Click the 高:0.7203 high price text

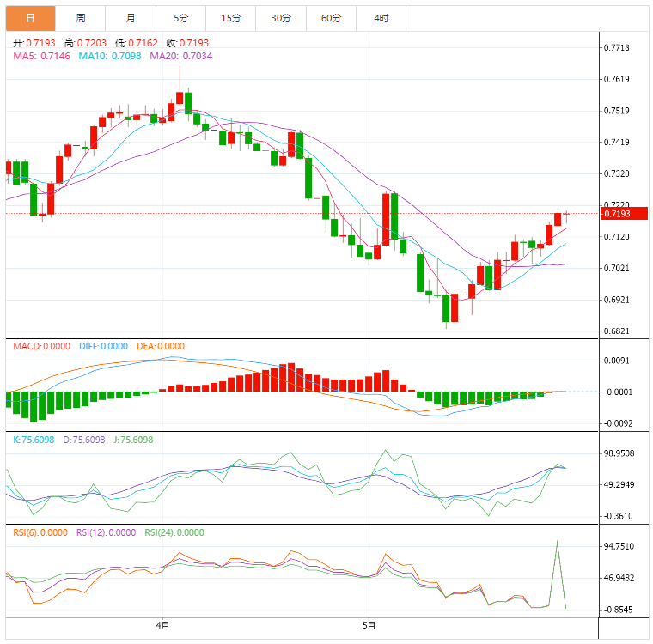pos(85,43)
